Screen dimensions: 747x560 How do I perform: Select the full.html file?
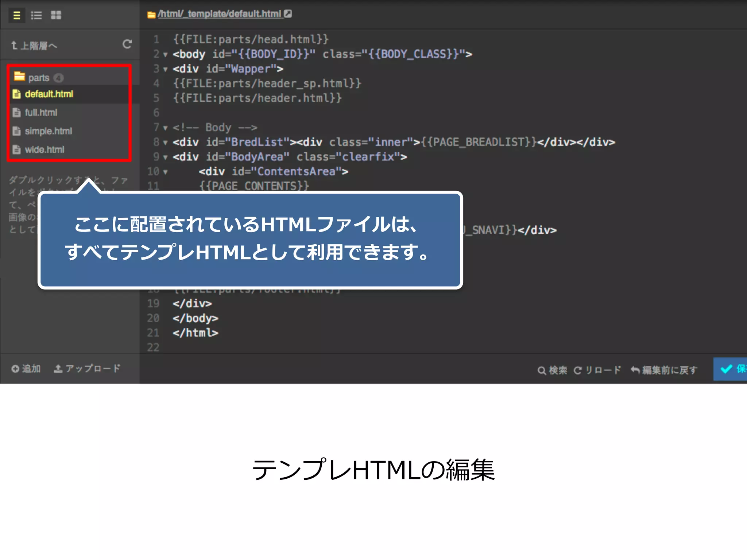[x=41, y=113]
